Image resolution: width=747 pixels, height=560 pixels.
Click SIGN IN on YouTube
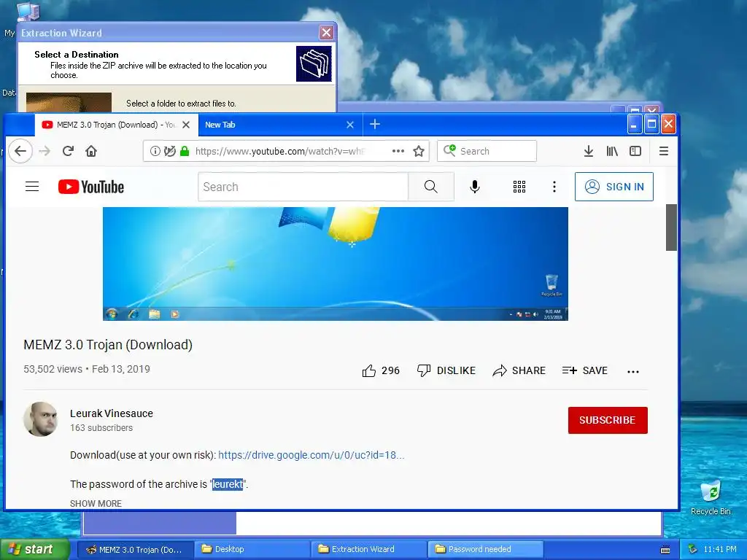(614, 187)
